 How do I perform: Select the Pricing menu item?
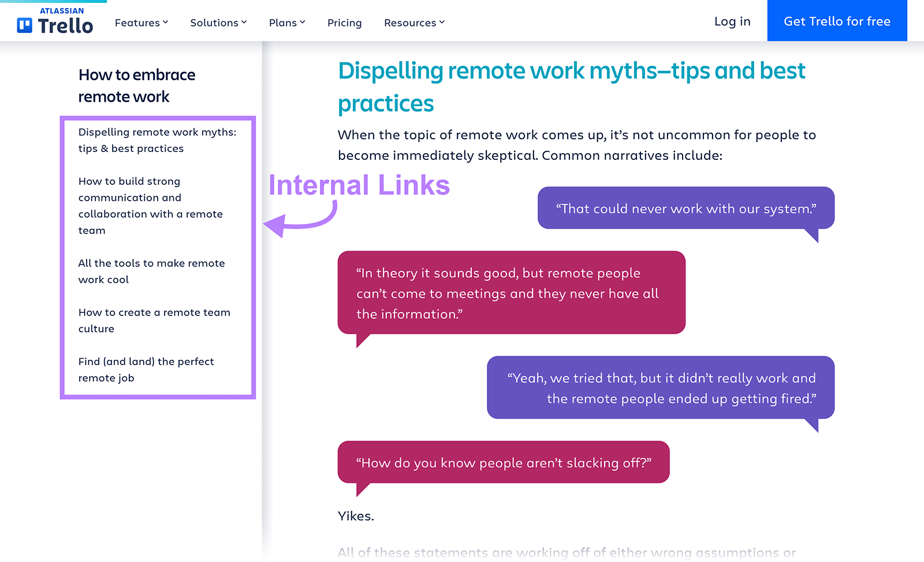[x=344, y=23]
